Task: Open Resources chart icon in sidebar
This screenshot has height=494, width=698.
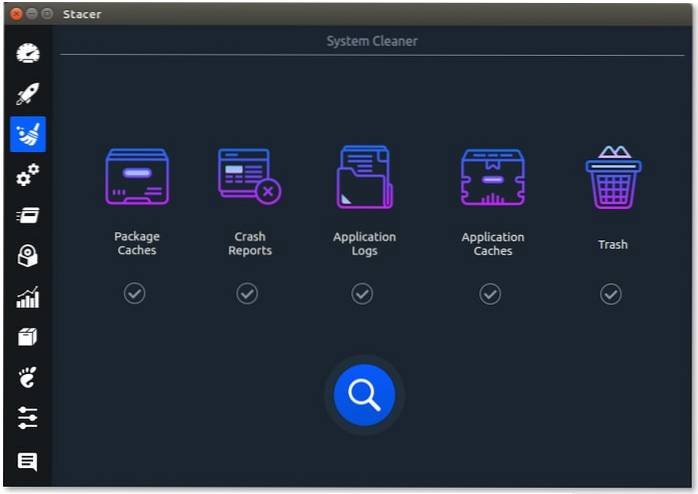Action: coord(28,297)
